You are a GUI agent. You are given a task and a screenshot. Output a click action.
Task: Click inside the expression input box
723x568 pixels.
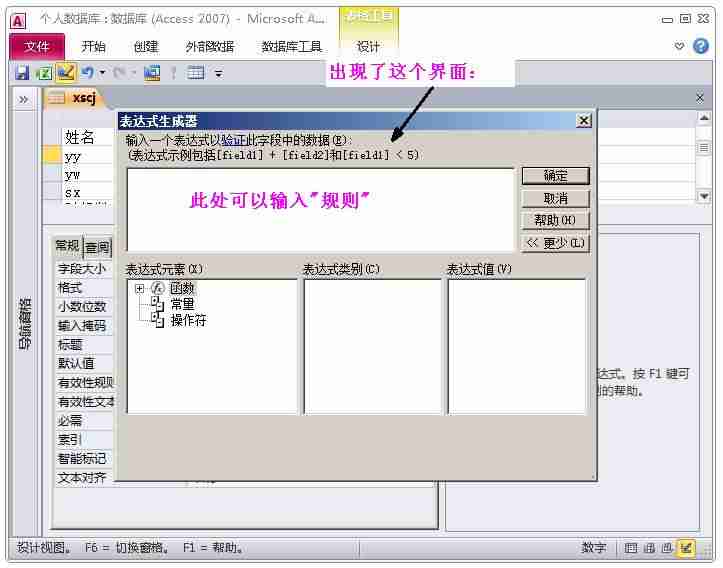coord(320,210)
